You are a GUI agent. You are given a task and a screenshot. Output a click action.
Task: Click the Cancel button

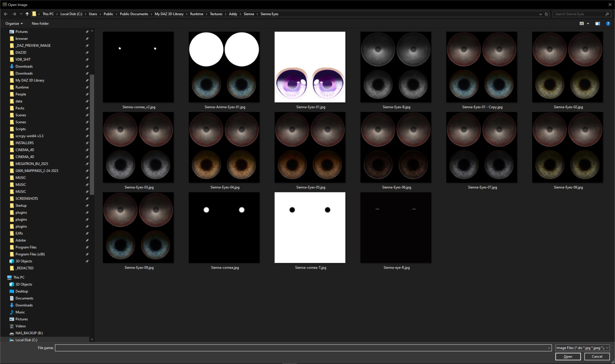(x=597, y=356)
